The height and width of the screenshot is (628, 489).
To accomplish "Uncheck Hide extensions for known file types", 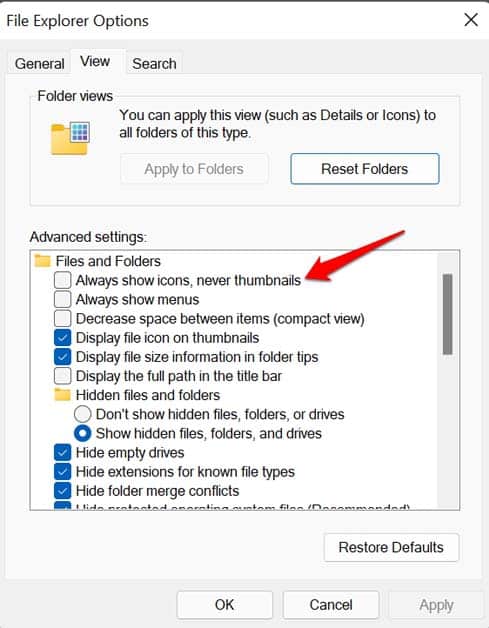I will pos(62,472).
